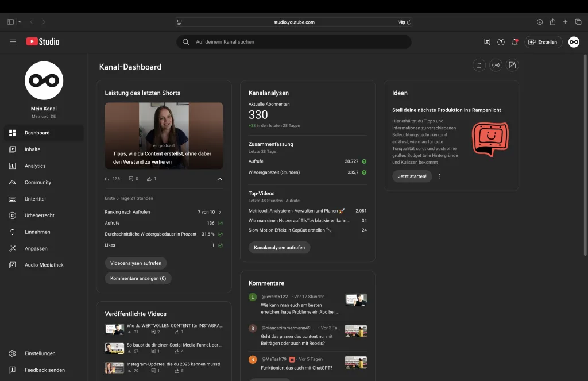Click the upload videos icon on the dashboard
Viewport: 588px width, 381px height.
[x=479, y=66]
